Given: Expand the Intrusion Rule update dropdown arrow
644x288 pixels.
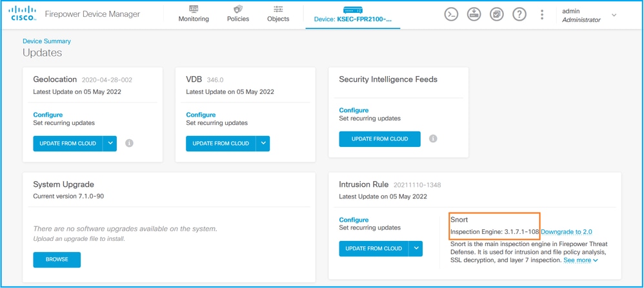Looking at the screenshot, I should 416,248.
